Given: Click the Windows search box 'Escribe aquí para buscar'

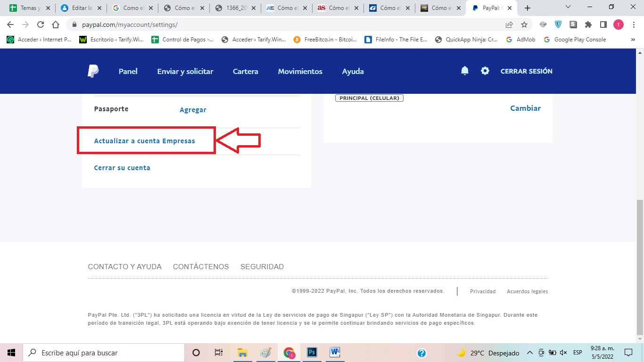Looking at the screenshot, I should [x=104, y=353].
